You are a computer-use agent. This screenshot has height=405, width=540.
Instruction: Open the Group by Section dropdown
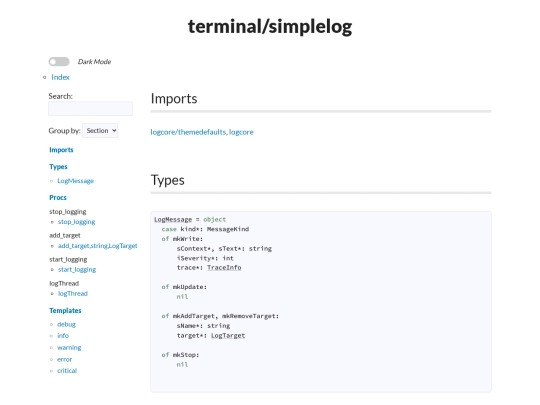[100, 131]
